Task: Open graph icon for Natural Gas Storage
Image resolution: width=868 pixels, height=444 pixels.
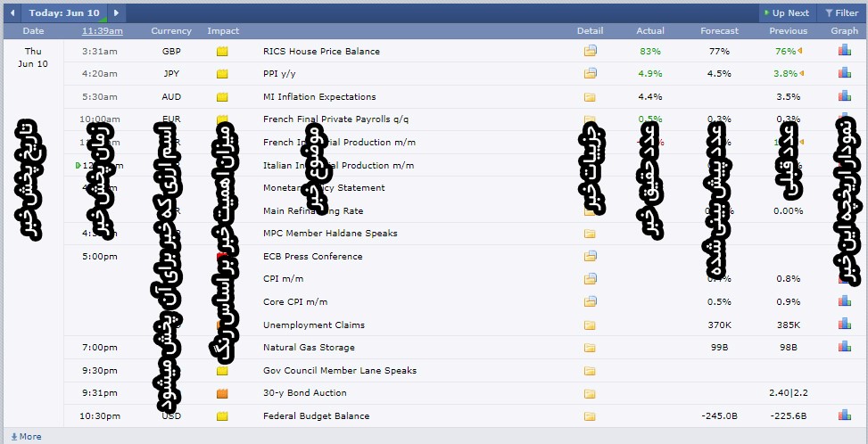Action: (x=844, y=347)
